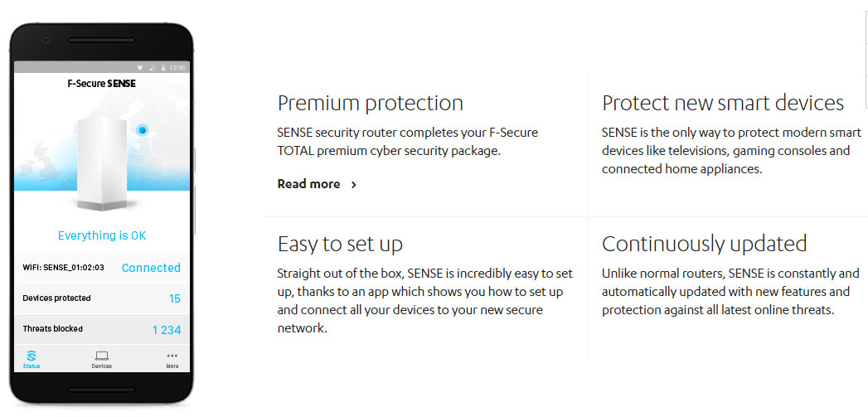Tap the Connected WiFi status
Viewport: 868px width, 417px height.
[x=151, y=268]
